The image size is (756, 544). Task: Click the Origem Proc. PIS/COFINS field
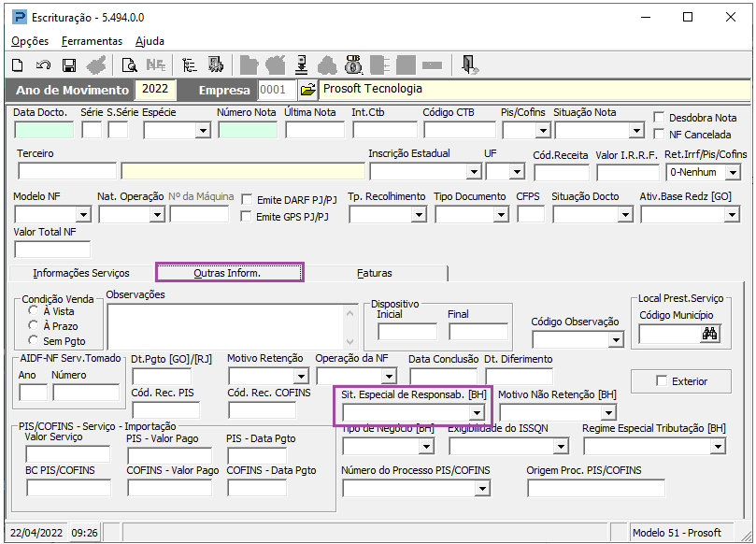tap(596, 488)
